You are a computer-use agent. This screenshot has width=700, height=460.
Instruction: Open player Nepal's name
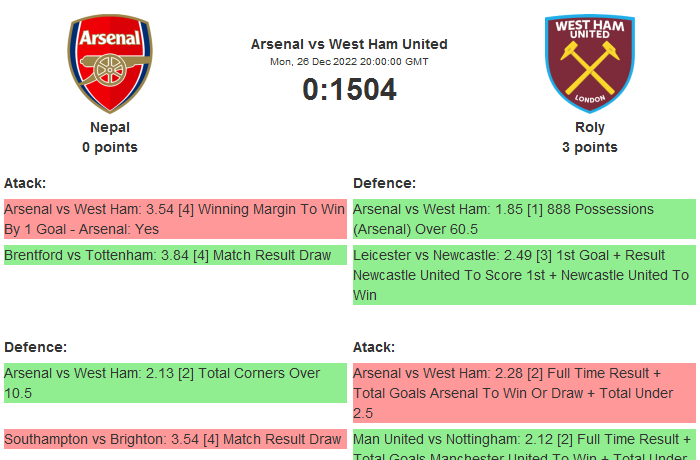click(x=110, y=127)
